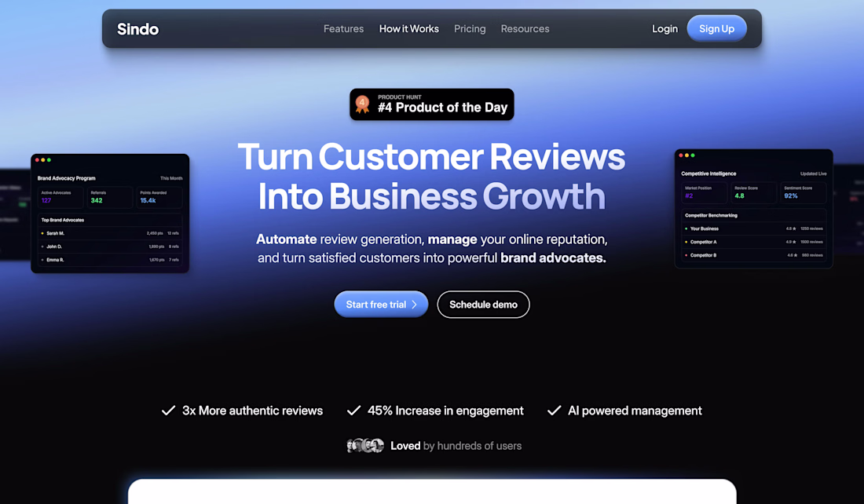Click 'Turn Customer Reviews' headline text

[431, 156]
